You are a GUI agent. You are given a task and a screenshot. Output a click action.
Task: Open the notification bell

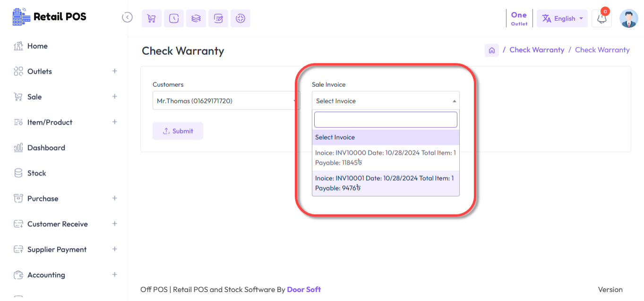601,19
